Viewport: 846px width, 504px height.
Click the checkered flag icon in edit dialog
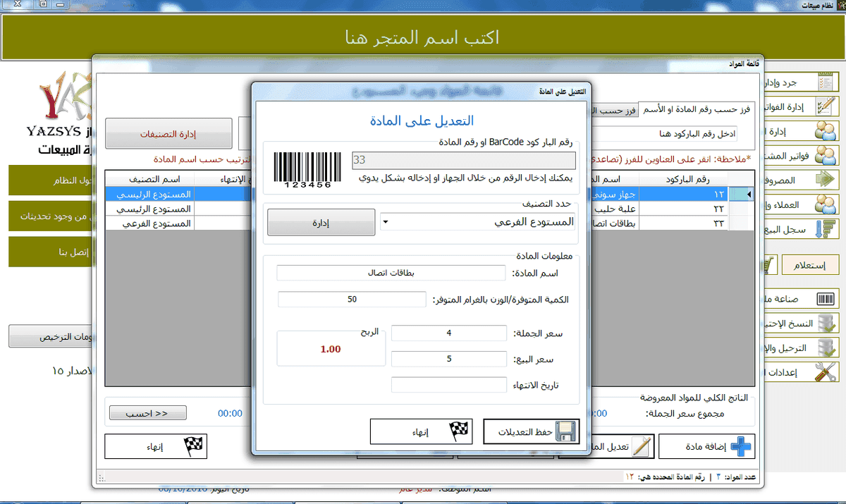[459, 431]
